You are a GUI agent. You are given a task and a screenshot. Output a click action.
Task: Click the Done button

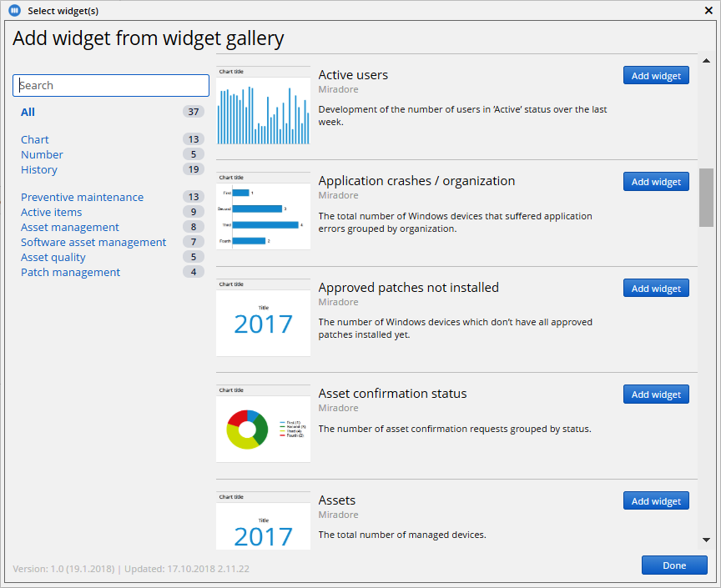[674, 565]
